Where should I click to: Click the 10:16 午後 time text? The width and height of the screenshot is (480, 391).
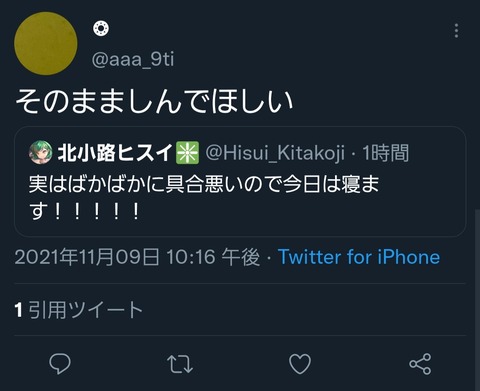(213, 257)
